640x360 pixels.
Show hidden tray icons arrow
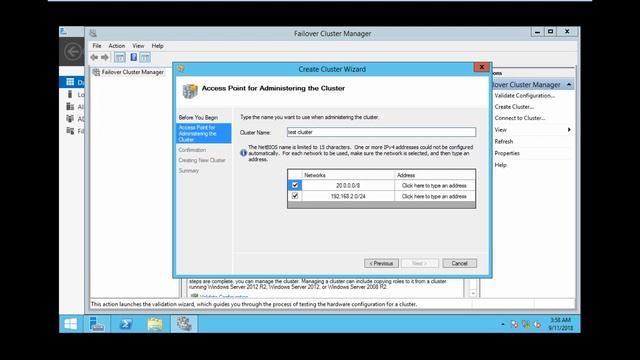coord(503,324)
